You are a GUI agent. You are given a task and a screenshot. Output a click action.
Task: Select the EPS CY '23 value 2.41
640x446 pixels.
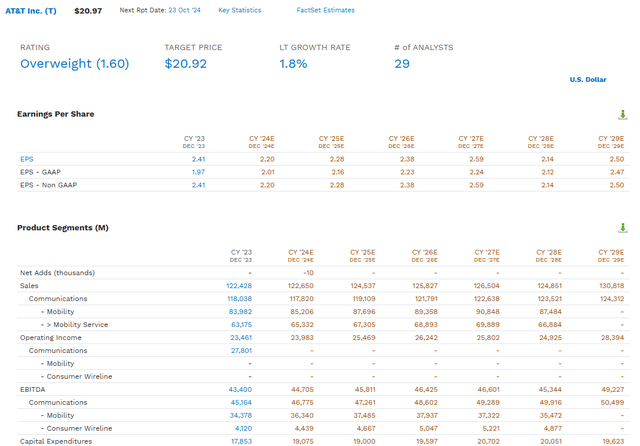[198, 159]
